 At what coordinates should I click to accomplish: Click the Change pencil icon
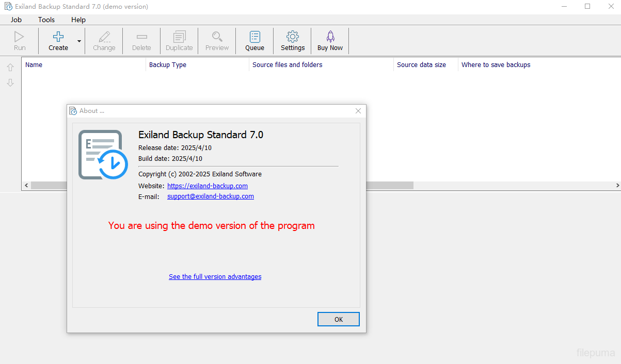tap(104, 37)
